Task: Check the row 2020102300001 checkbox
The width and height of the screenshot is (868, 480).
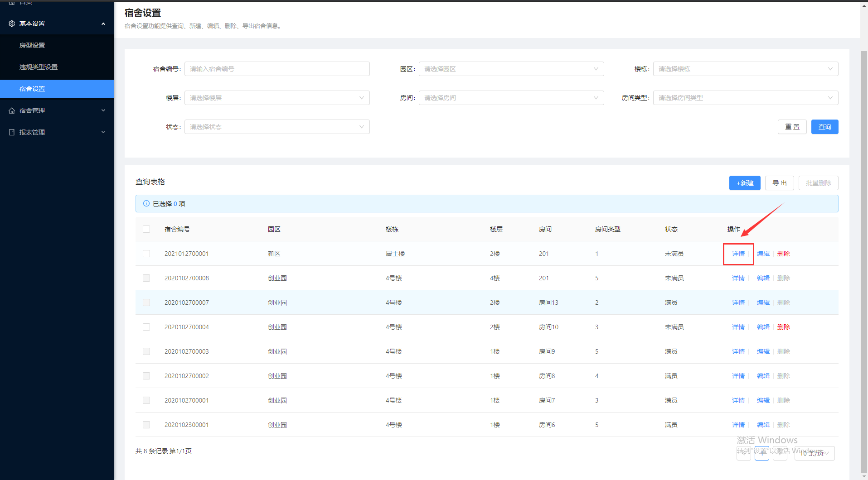Action: 146,425
